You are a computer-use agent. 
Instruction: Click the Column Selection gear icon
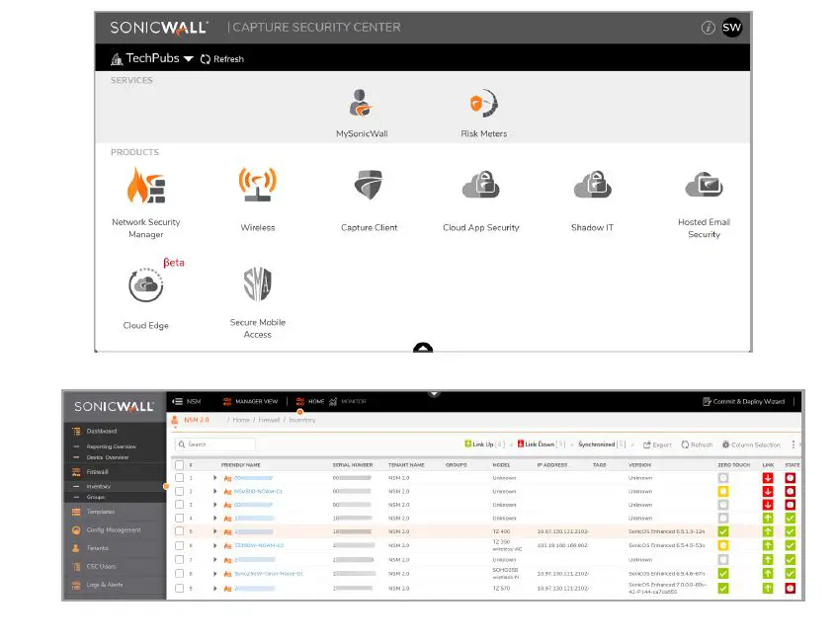click(725, 444)
